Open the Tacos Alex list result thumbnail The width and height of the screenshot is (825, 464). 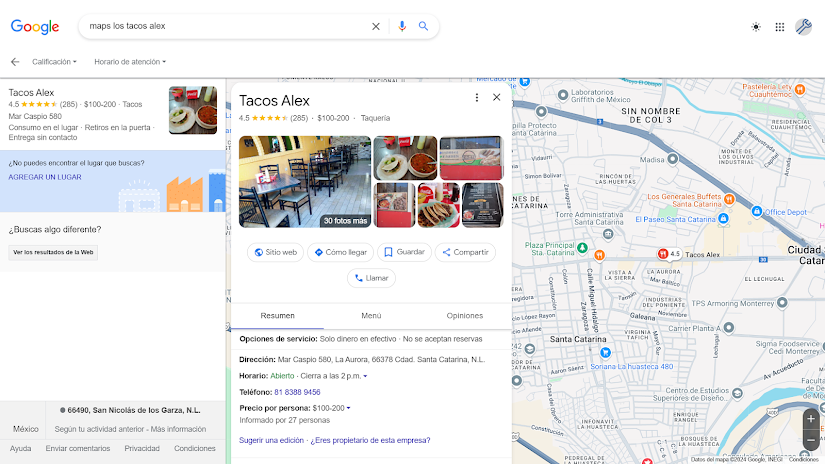(193, 110)
